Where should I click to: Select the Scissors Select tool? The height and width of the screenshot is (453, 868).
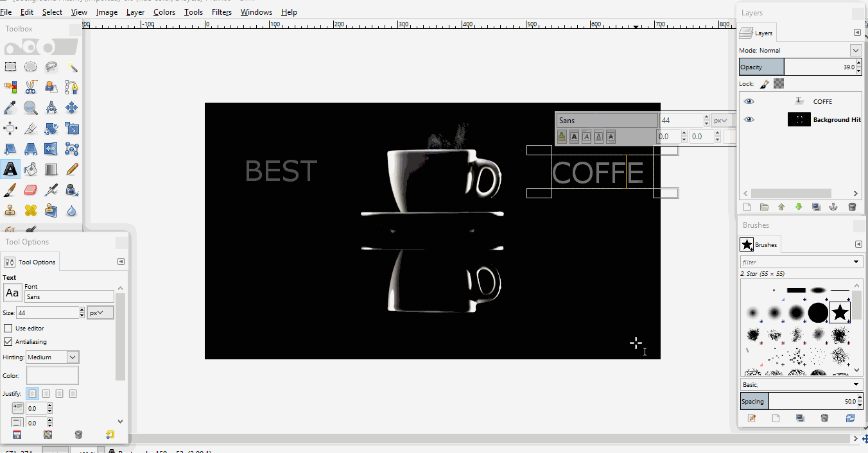[x=31, y=87]
